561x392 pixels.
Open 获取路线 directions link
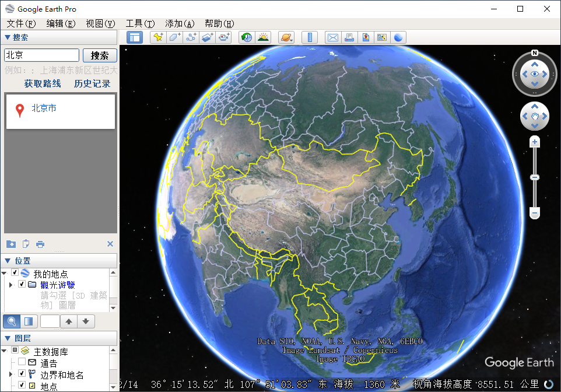click(43, 84)
